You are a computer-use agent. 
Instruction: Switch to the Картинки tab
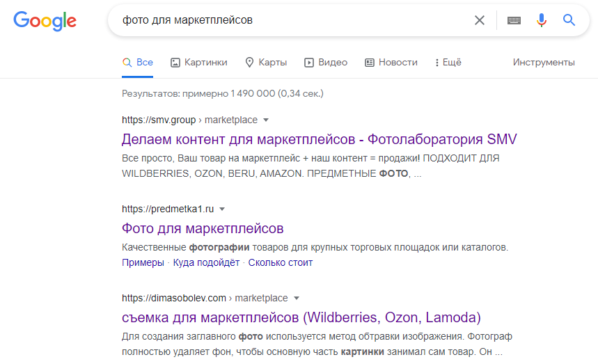[198, 63]
